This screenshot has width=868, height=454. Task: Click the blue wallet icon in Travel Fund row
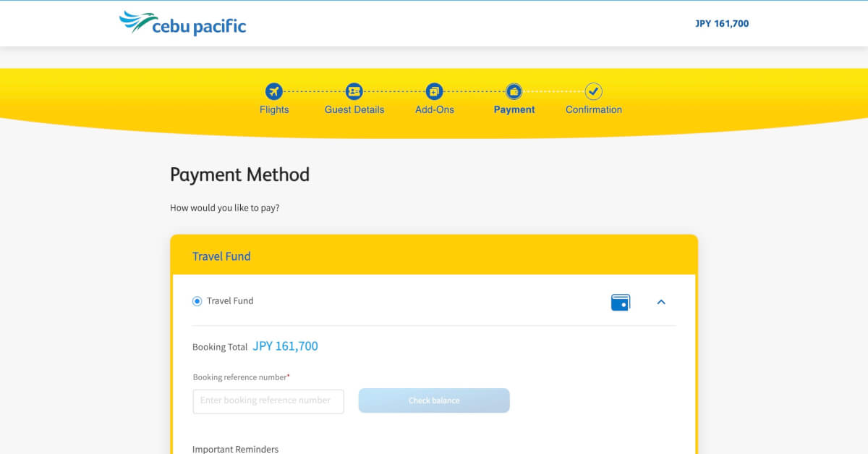[x=620, y=302]
